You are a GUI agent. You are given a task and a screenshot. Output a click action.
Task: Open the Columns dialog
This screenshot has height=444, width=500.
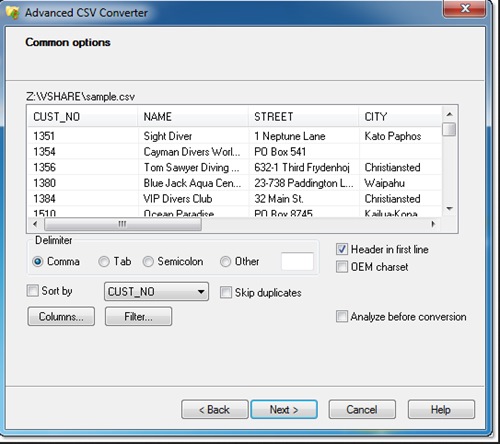61,316
